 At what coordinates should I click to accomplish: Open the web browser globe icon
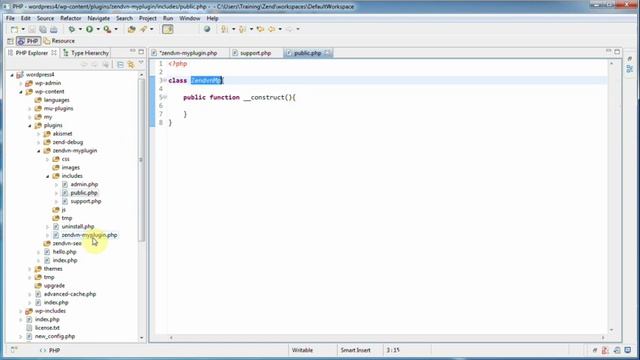click(207, 29)
